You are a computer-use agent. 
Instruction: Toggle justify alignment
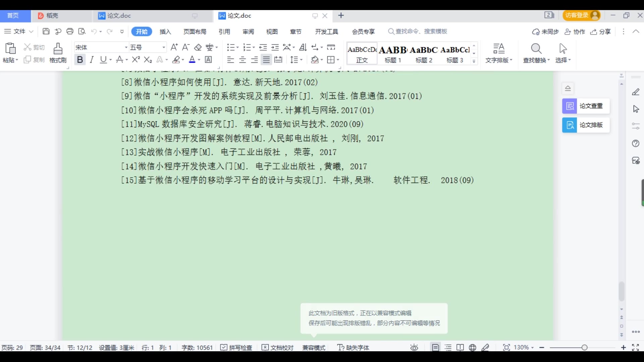(266, 60)
